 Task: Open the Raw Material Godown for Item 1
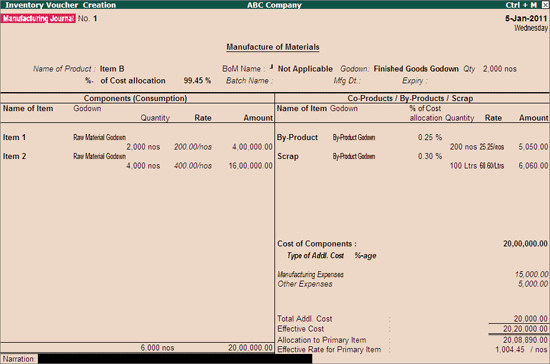(99, 137)
